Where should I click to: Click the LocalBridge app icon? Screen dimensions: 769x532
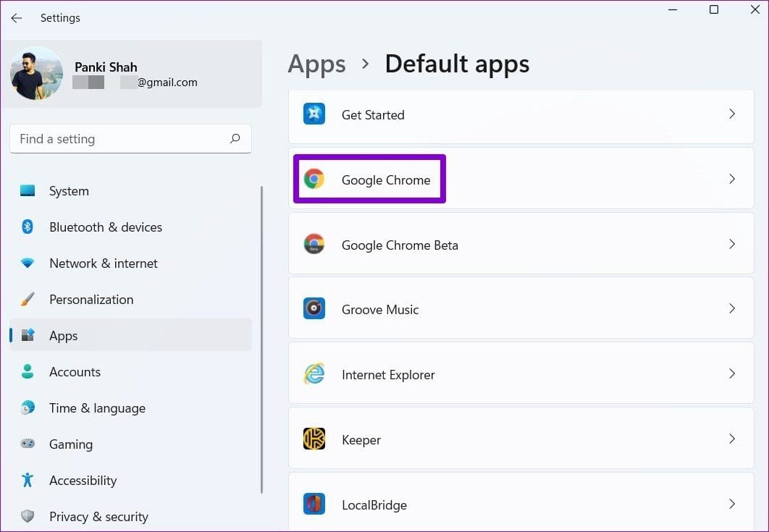(x=314, y=504)
